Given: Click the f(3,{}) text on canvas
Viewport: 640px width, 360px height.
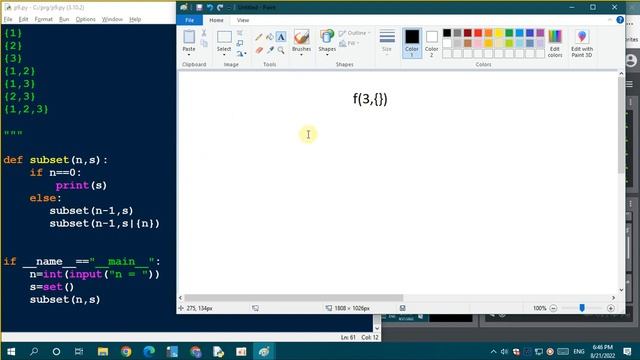Looking at the screenshot, I should (x=370, y=99).
